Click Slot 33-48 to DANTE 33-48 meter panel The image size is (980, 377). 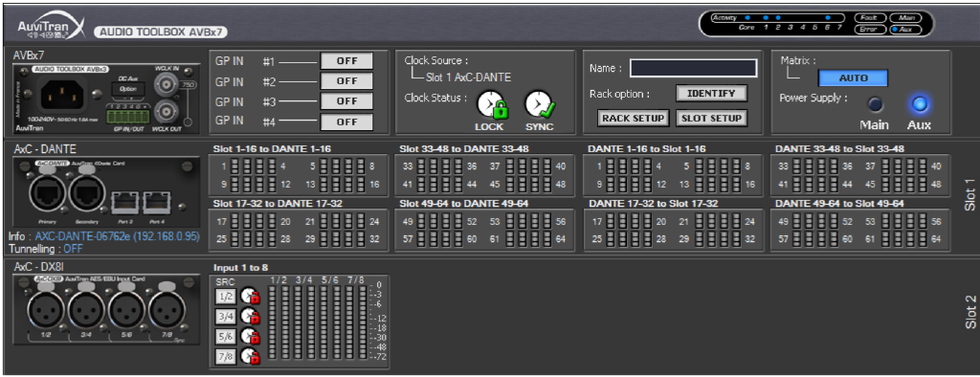pos(485,175)
